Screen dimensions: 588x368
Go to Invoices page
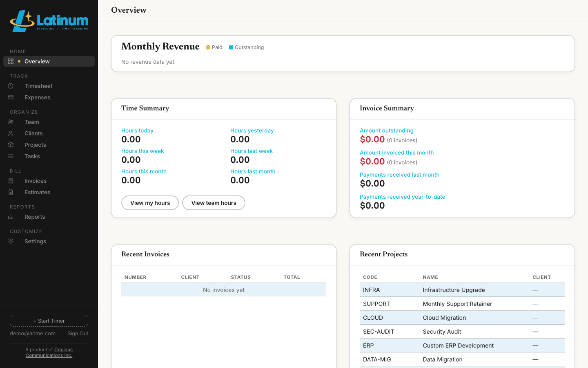[49, 181]
